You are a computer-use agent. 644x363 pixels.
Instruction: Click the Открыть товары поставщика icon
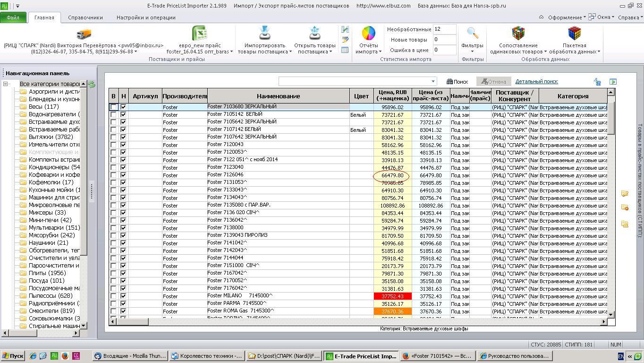(x=314, y=34)
